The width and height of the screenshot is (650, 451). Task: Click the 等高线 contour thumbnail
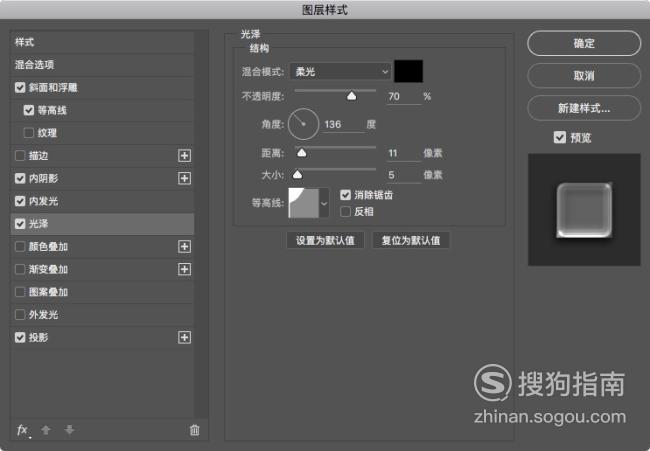pyautogui.click(x=303, y=203)
